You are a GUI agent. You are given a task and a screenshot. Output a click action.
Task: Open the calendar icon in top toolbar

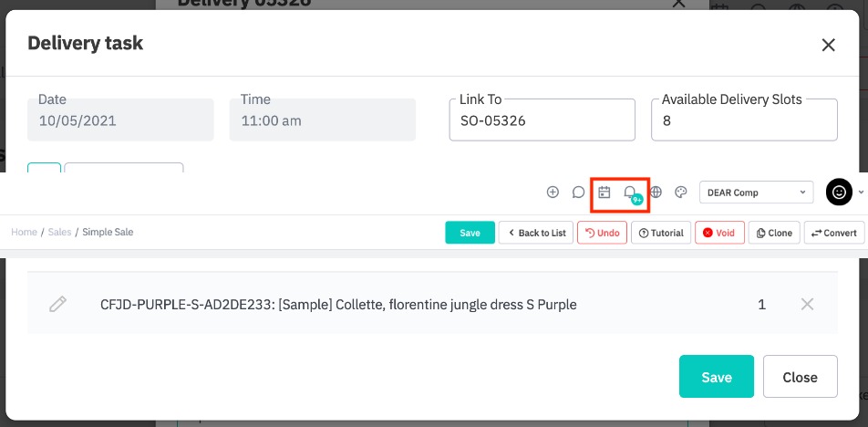604,193
